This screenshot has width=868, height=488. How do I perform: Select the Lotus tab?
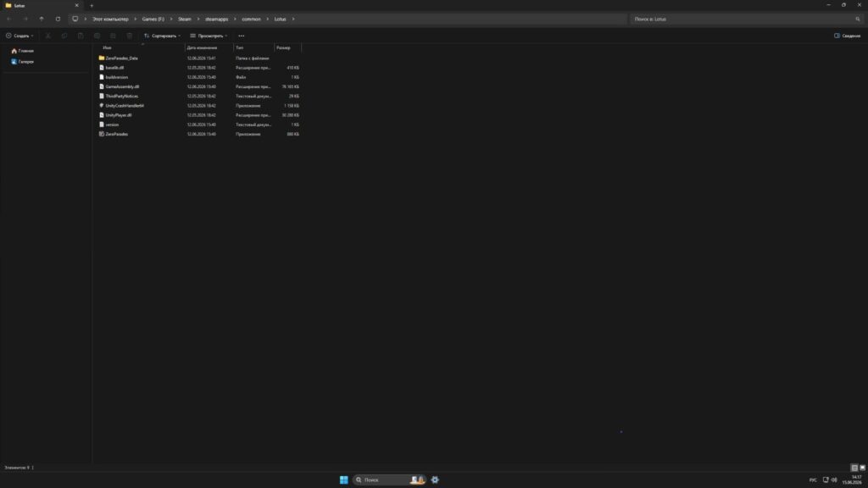coord(42,6)
